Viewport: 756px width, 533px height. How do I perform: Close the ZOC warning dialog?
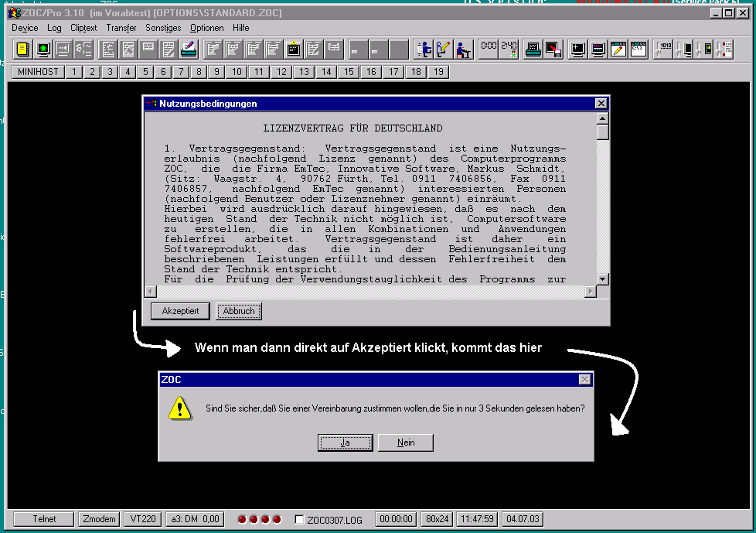(x=585, y=380)
